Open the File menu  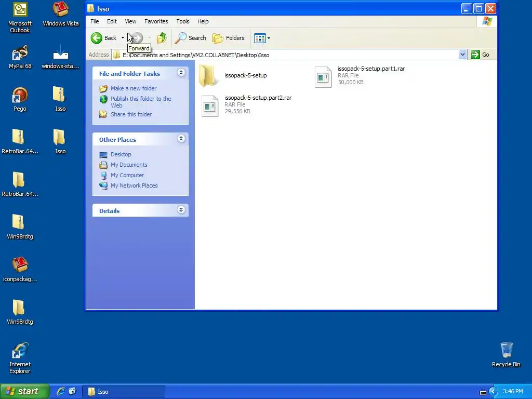[95, 21]
